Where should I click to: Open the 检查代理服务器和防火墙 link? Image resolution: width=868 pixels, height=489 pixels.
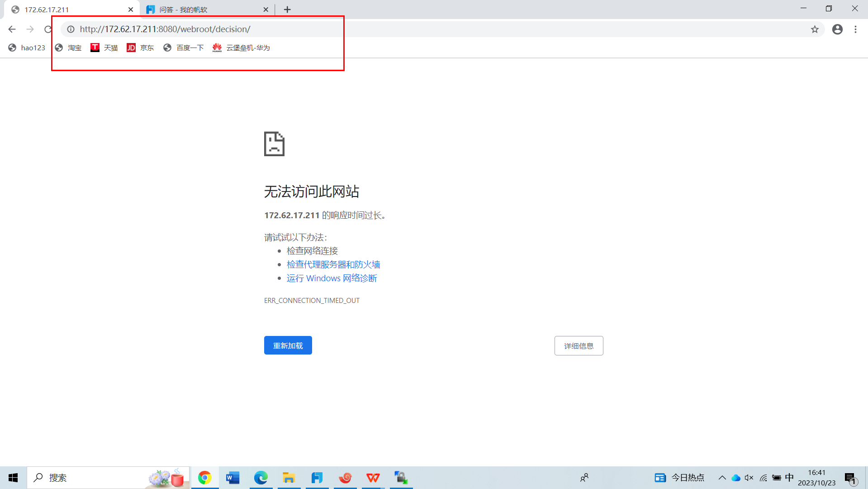click(x=333, y=264)
